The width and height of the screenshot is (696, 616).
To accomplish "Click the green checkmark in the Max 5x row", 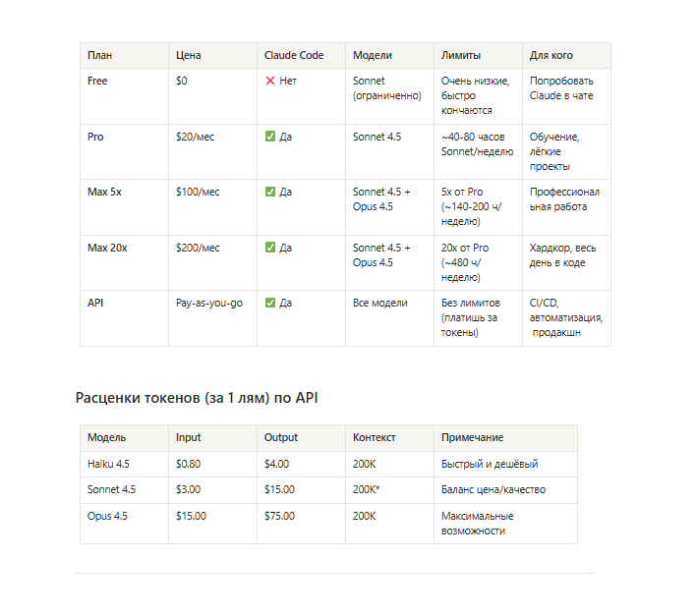I will pyautogui.click(x=270, y=192).
